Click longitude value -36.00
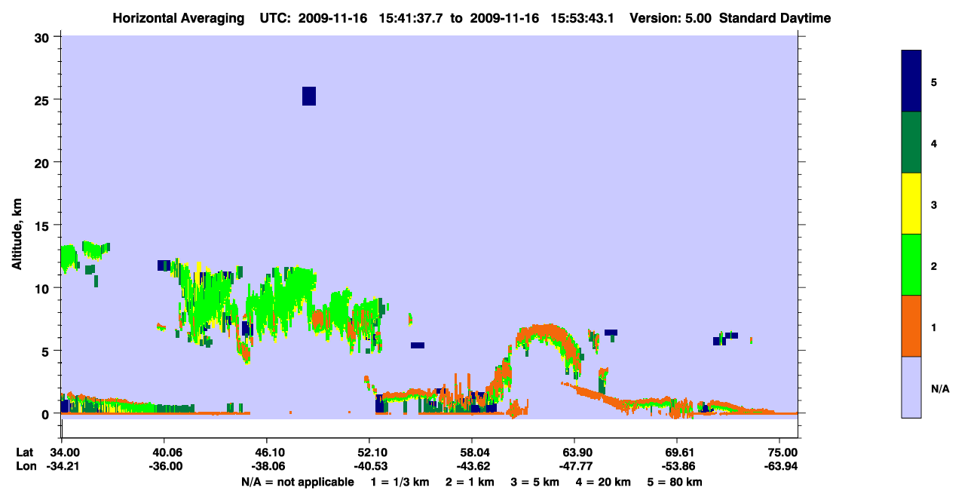Screen dimensions: 980x503 click(x=165, y=466)
